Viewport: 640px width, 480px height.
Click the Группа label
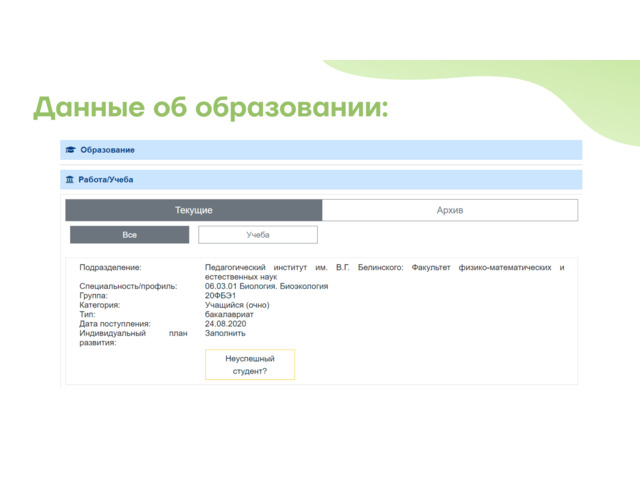click(93, 296)
